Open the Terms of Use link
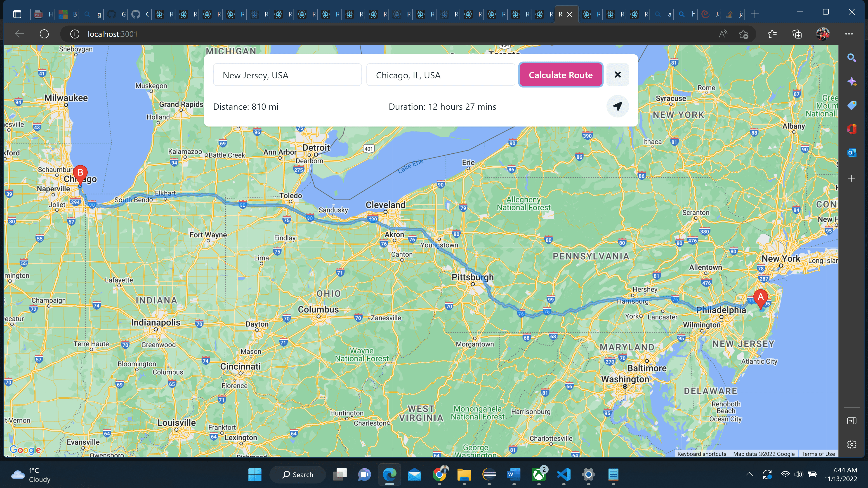The height and width of the screenshot is (488, 868). click(818, 454)
